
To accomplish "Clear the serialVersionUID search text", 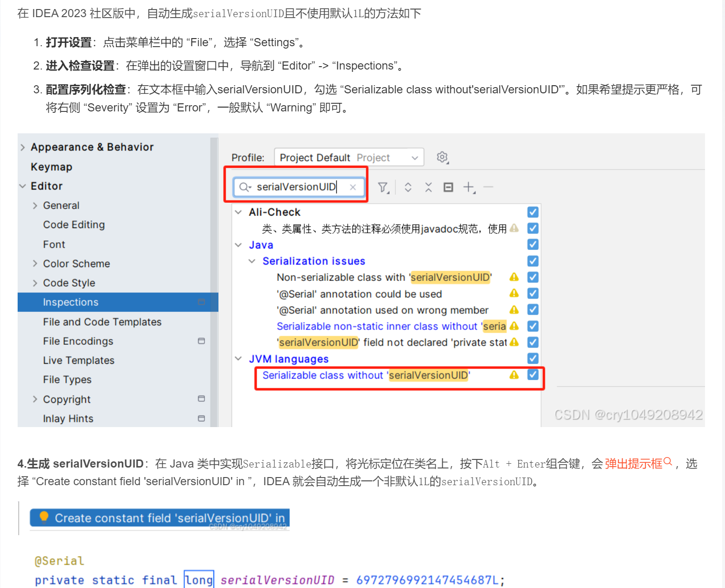I will [353, 187].
